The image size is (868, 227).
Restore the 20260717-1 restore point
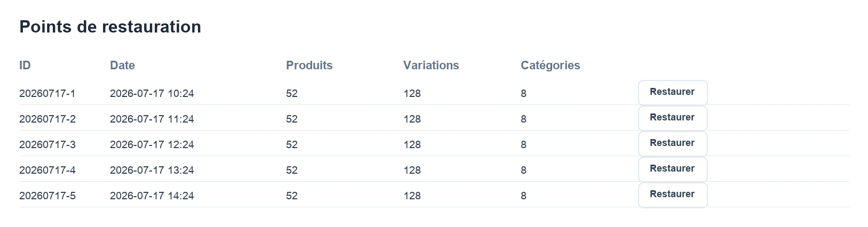point(673,93)
